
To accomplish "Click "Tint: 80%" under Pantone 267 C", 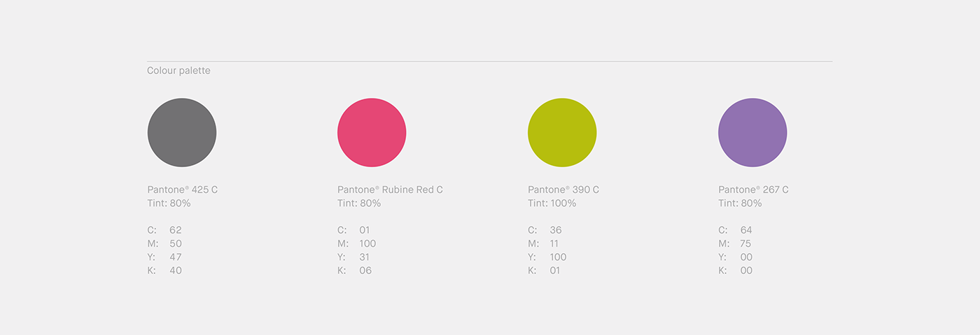I will (740, 204).
